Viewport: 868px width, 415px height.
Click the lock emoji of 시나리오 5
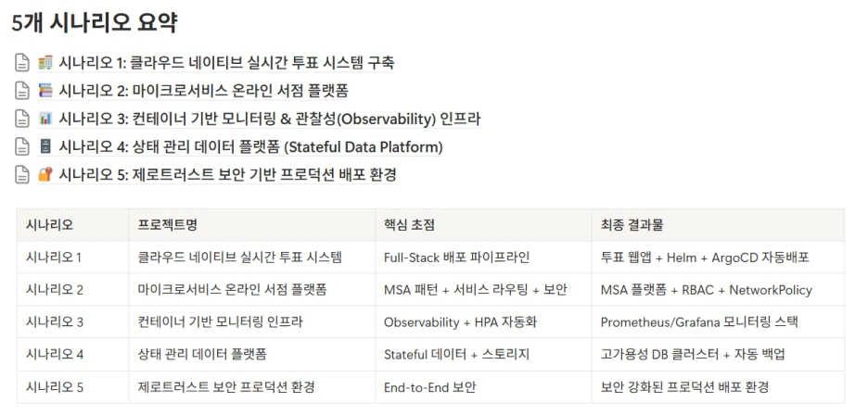coord(45,175)
